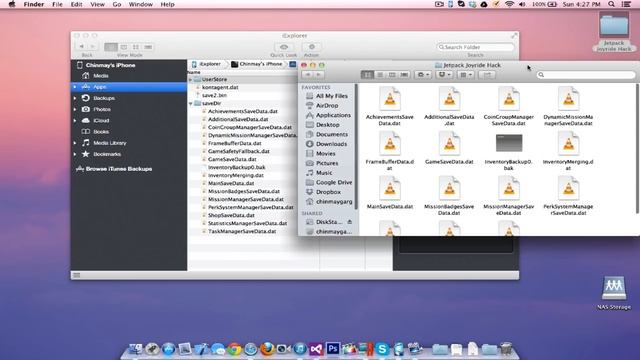
Task: Expand the Backups sidebar entry
Action: point(75,98)
